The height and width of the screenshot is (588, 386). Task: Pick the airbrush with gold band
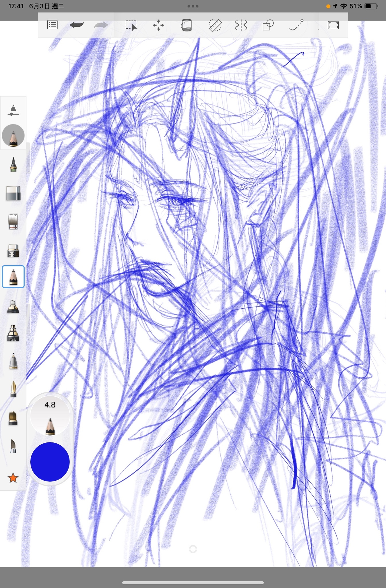coord(13,333)
